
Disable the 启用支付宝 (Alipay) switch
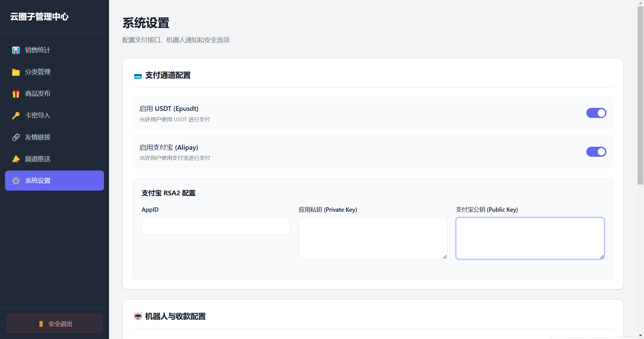pos(596,152)
